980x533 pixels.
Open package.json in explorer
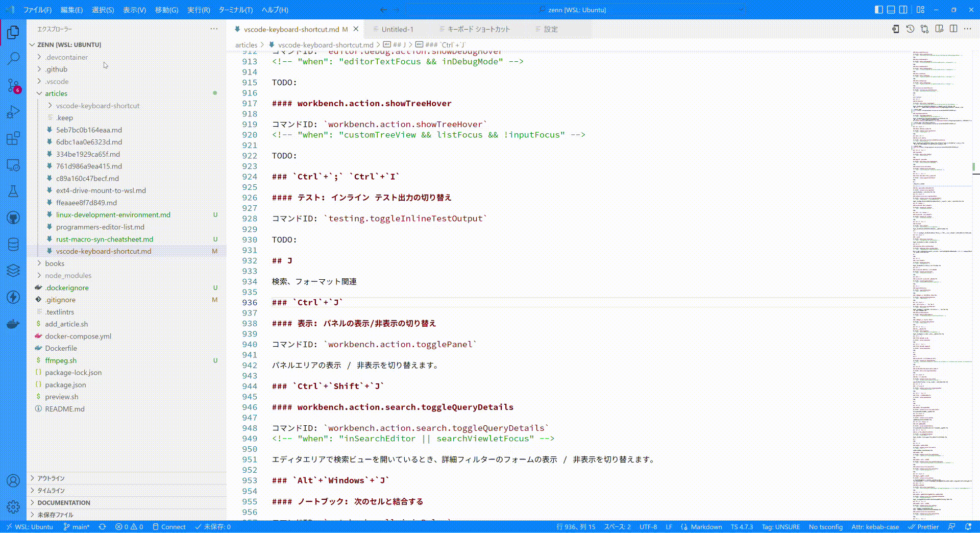point(65,385)
